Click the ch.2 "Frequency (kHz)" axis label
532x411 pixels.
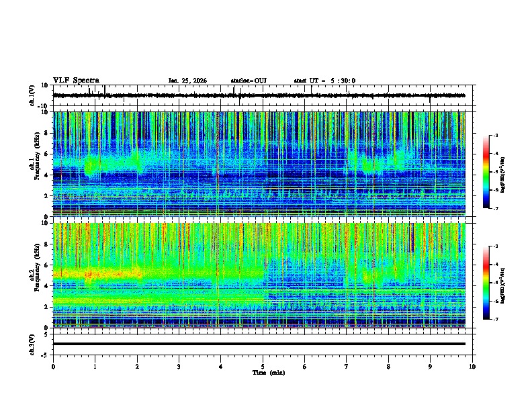click(37, 267)
